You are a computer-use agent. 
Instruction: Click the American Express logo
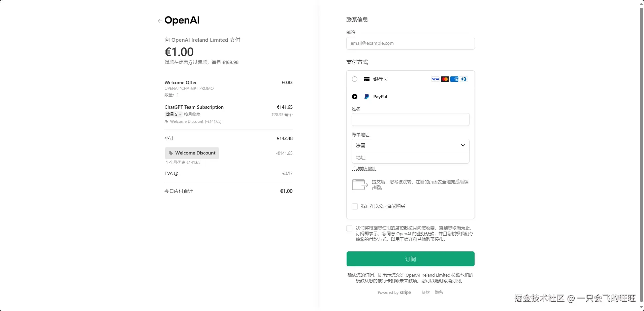(454, 79)
